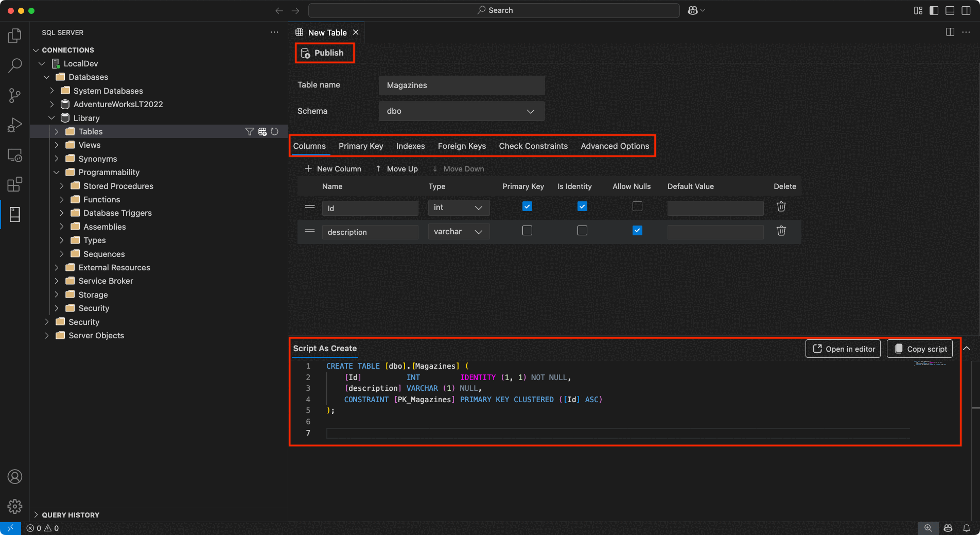Click the Copy script button
The image size is (980, 535).
920,349
